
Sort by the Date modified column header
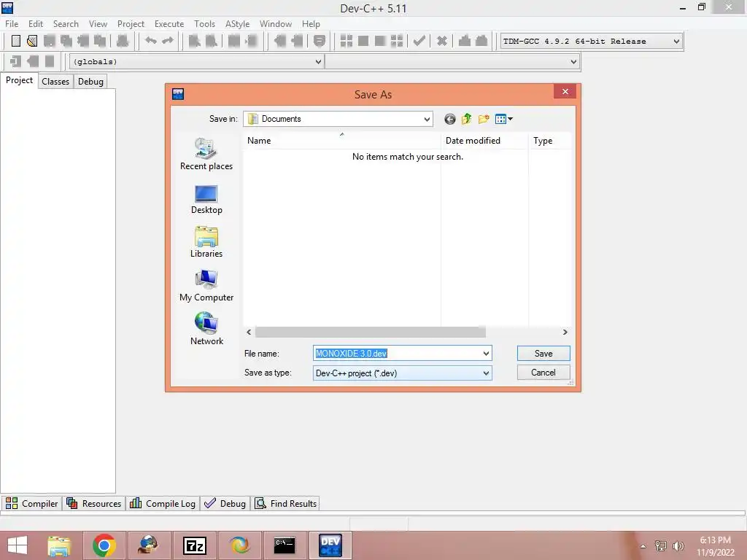point(484,141)
